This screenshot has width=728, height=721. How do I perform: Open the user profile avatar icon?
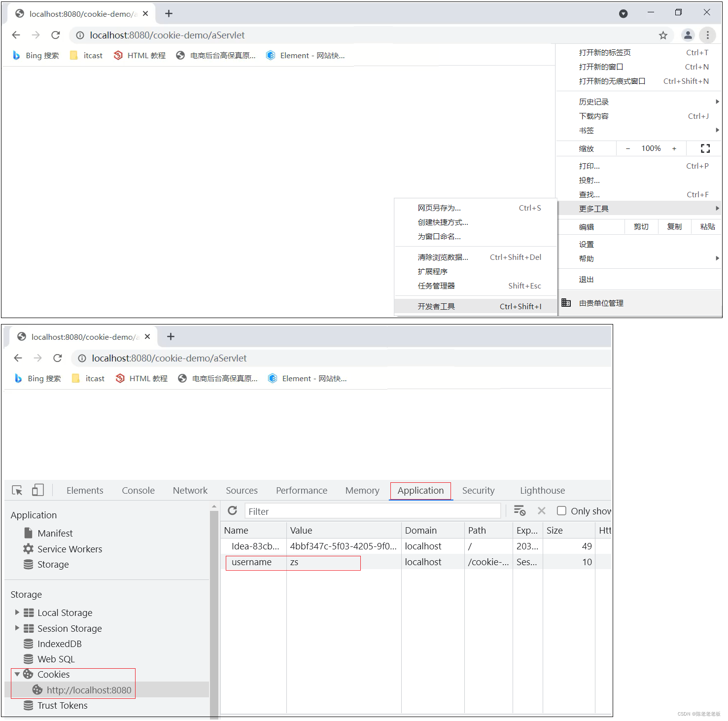pyautogui.click(x=688, y=35)
